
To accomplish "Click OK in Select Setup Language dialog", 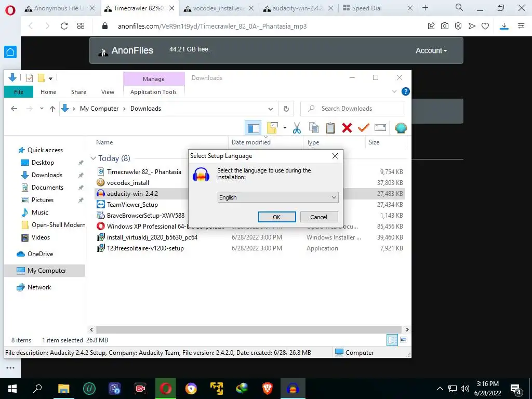I will pos(277,217).
